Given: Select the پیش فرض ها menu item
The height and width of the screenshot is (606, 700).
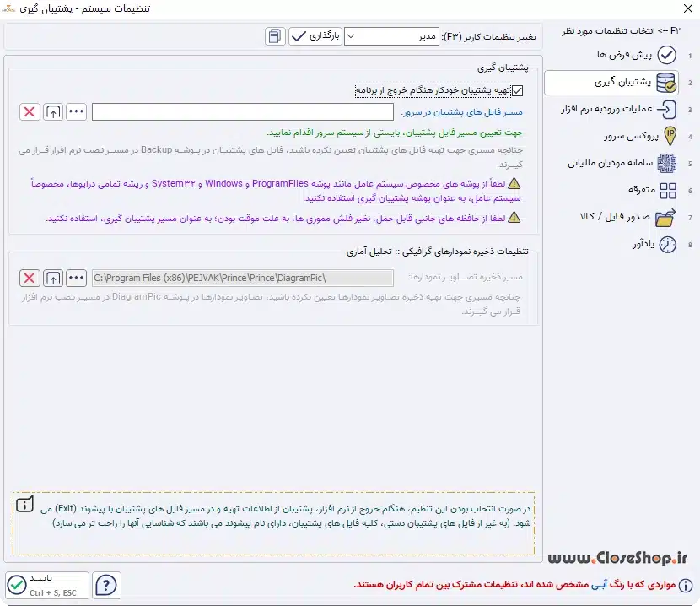Looking at the screenshot, I should pyautogui.click(x=624, y=55).
